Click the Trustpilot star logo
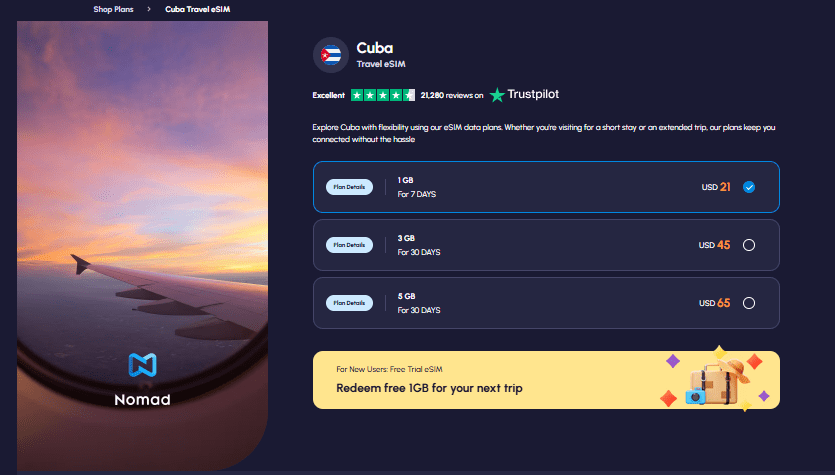 497,95
